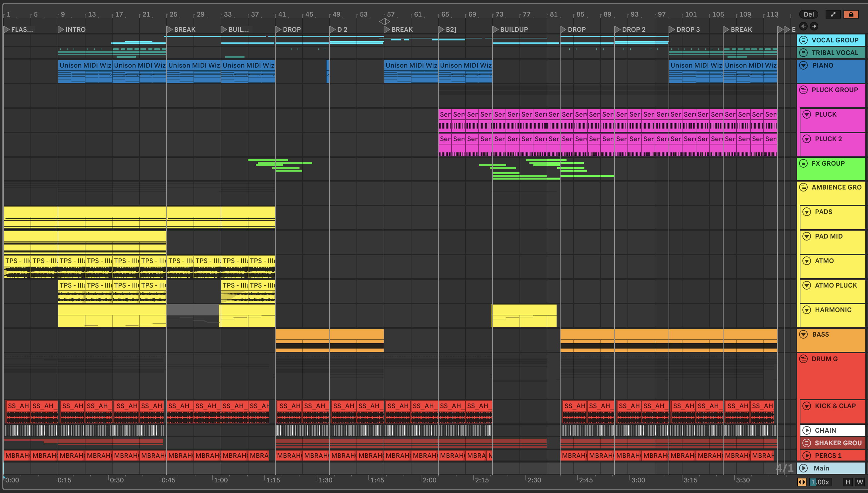Select the BASS track header name
Screen dimensions: 868x493
[821, 334]
